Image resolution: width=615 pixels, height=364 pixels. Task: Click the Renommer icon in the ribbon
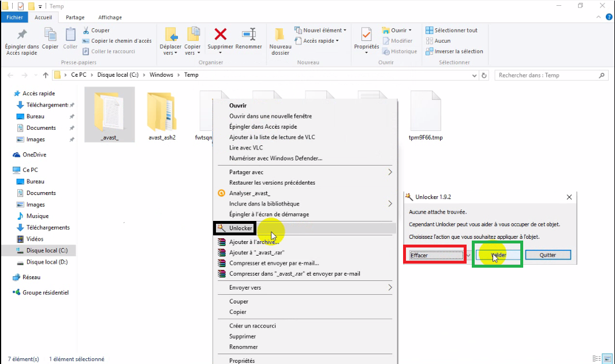coord(248,39)
